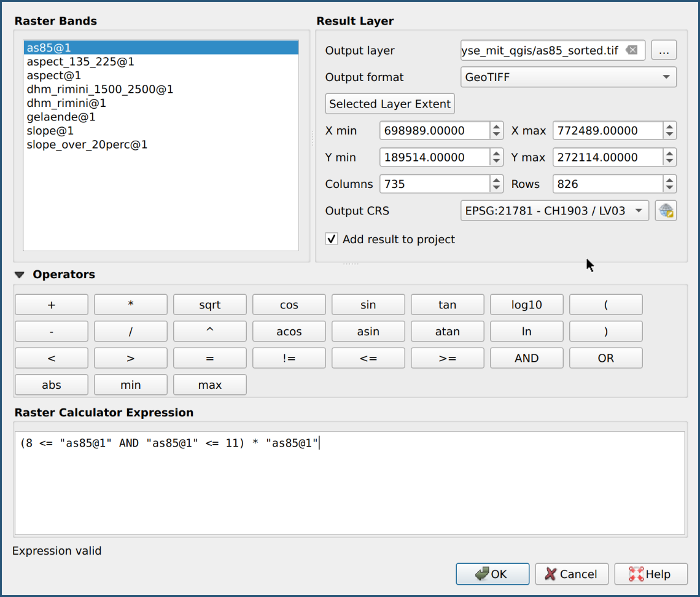700x597 pixels.
Task: Click the X min input field
Action: [x=434, y=131]
